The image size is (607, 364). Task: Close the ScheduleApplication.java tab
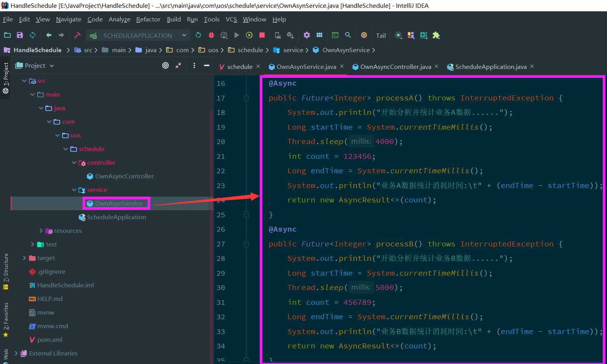(x=532, y=66)
